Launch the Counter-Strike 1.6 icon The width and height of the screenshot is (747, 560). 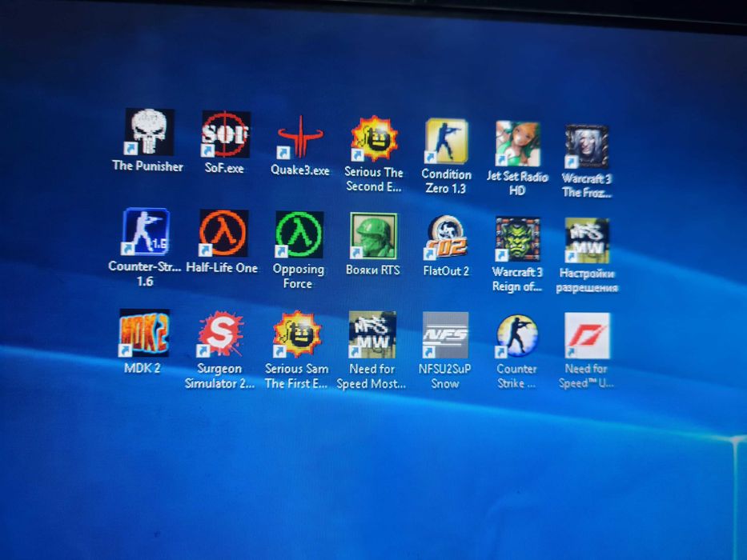click(x=145, y=231)
